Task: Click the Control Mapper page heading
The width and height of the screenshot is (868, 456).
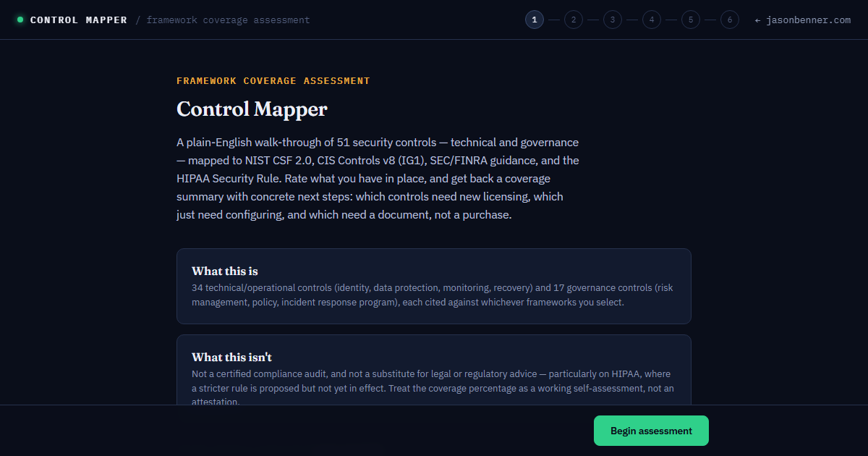Action: [252, 109]
